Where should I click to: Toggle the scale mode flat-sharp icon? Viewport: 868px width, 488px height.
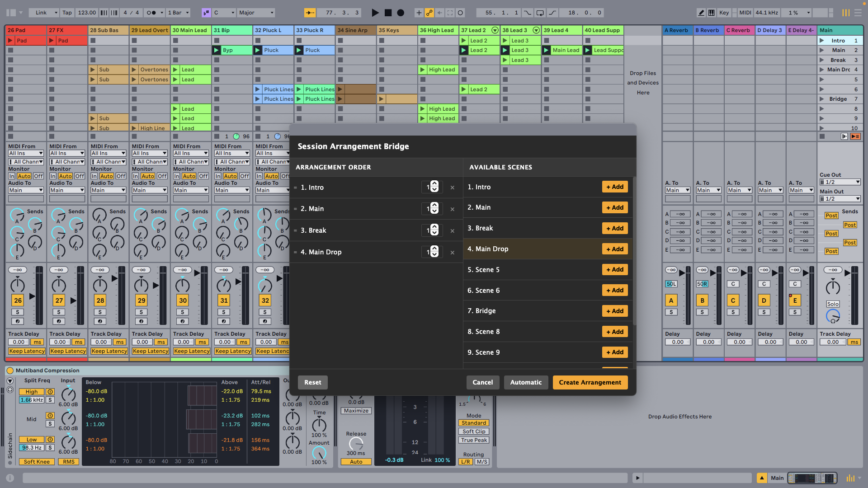[x=206, y=13]
